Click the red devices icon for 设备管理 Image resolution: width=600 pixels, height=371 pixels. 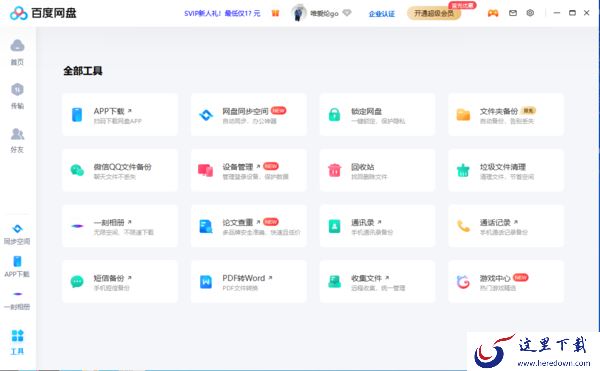(206, 170)
